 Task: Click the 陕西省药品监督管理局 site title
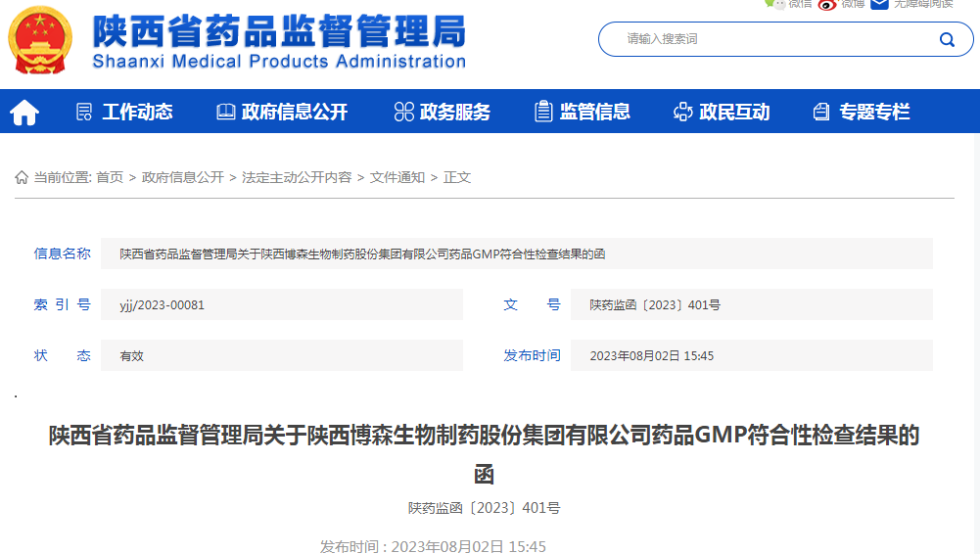279,31
